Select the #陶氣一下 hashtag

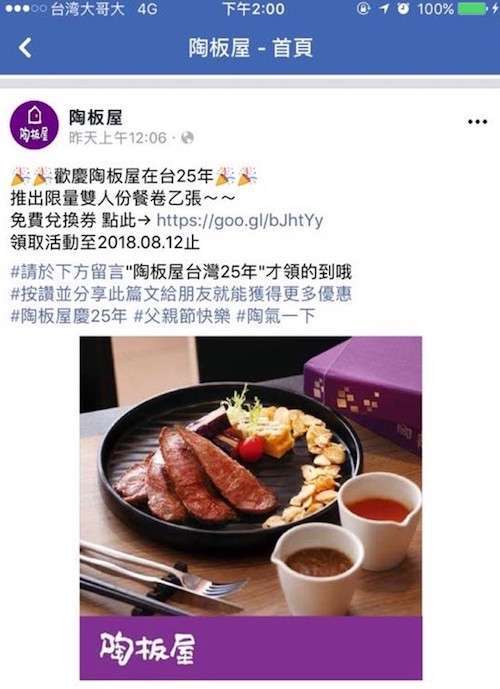click(276, 316)
